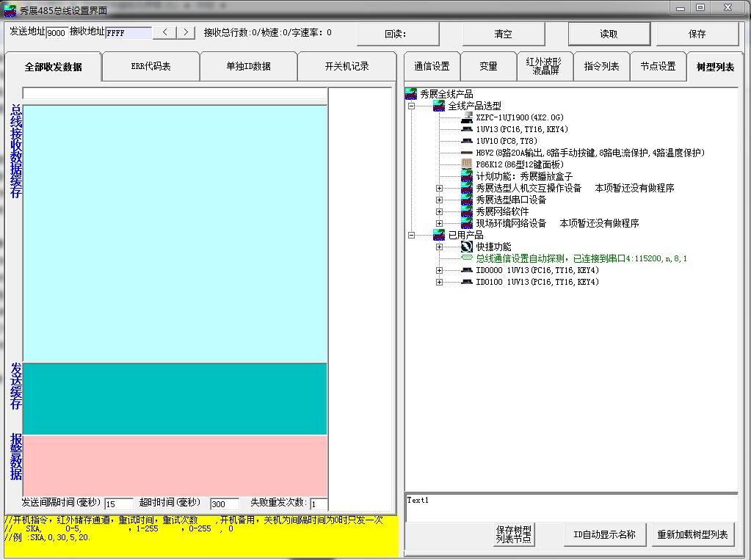Collapse the 全线产品选型 tree node
Image resolution: width=751 pixels, height=560 pixels.
pos(412,106)
